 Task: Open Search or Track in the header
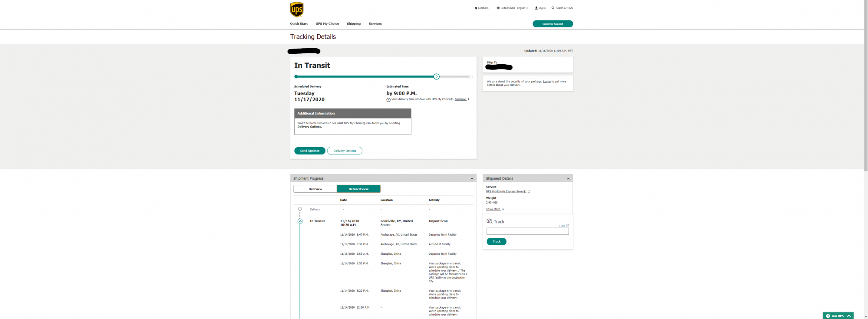562,8
